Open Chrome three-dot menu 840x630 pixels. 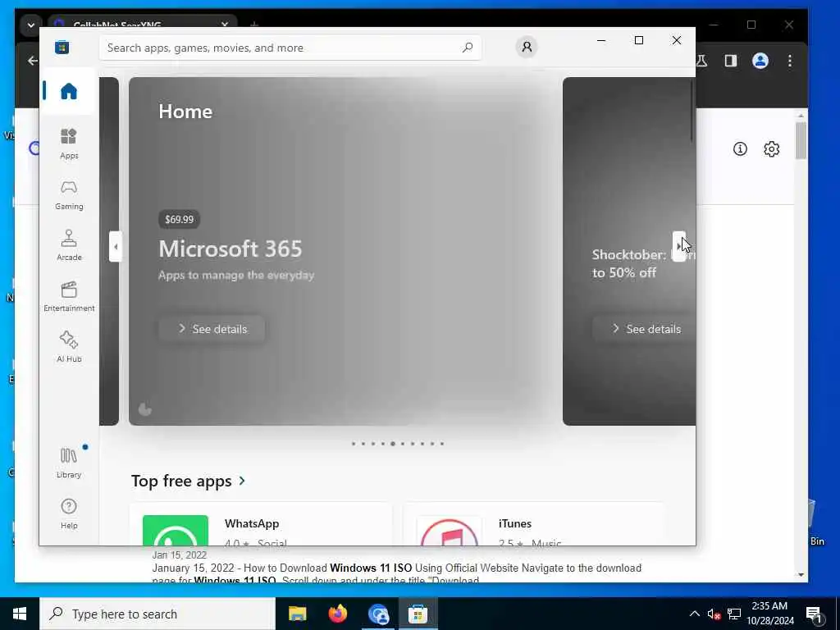click(x=790, y=61)
